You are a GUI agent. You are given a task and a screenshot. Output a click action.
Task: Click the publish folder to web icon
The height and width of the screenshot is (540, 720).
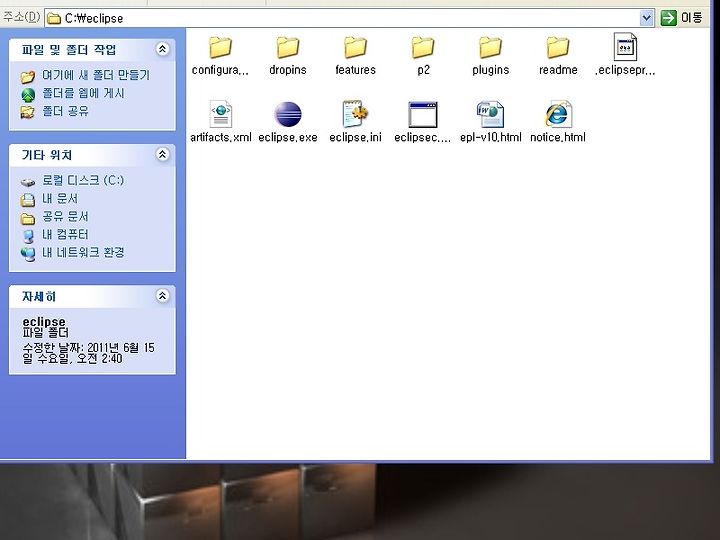pos(28,95)
